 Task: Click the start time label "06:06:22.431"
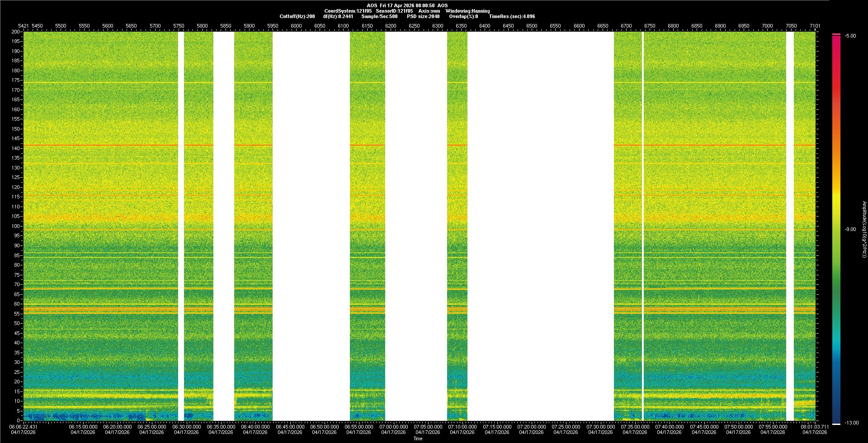tap(24, 426)
